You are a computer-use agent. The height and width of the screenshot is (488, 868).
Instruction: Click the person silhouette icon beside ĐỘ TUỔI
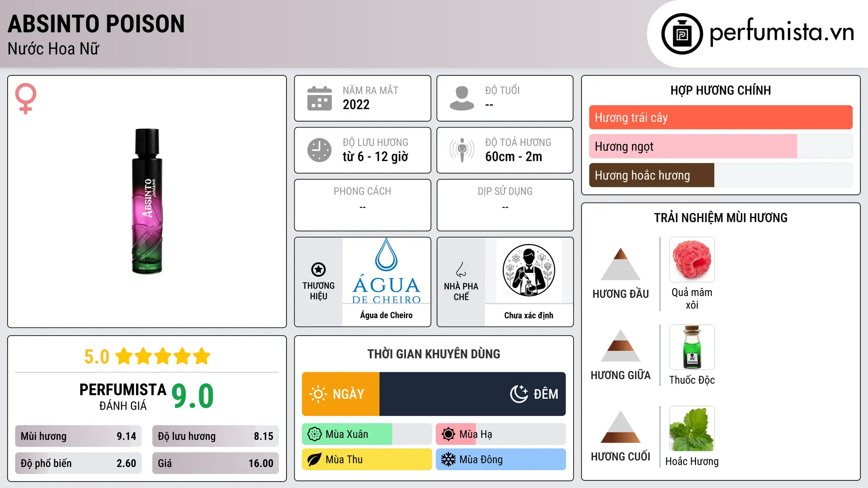(462, 98)
